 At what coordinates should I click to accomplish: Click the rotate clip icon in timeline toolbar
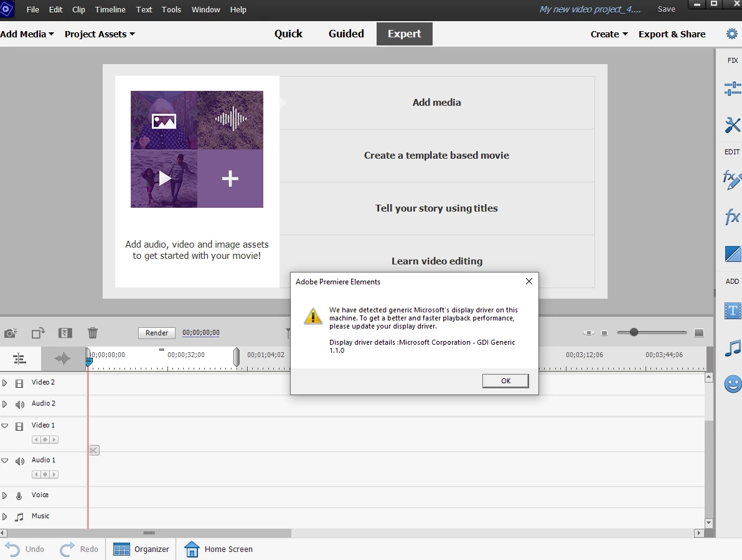(38, 333)
